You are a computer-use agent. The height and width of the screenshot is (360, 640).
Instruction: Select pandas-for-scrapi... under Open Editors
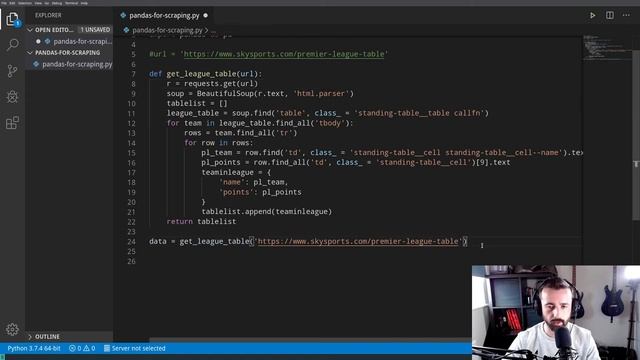[x=82, y=41]
